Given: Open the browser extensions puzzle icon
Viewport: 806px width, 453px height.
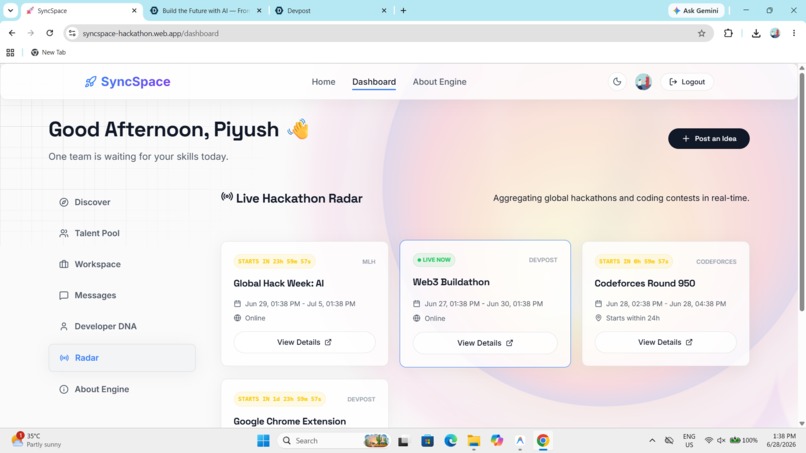Looking at the screenshot, I should (728, 33).
